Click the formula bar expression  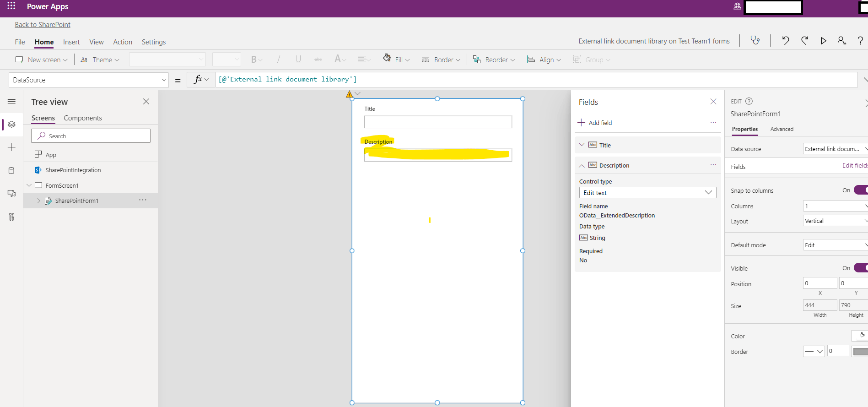[x=287, y=79]
